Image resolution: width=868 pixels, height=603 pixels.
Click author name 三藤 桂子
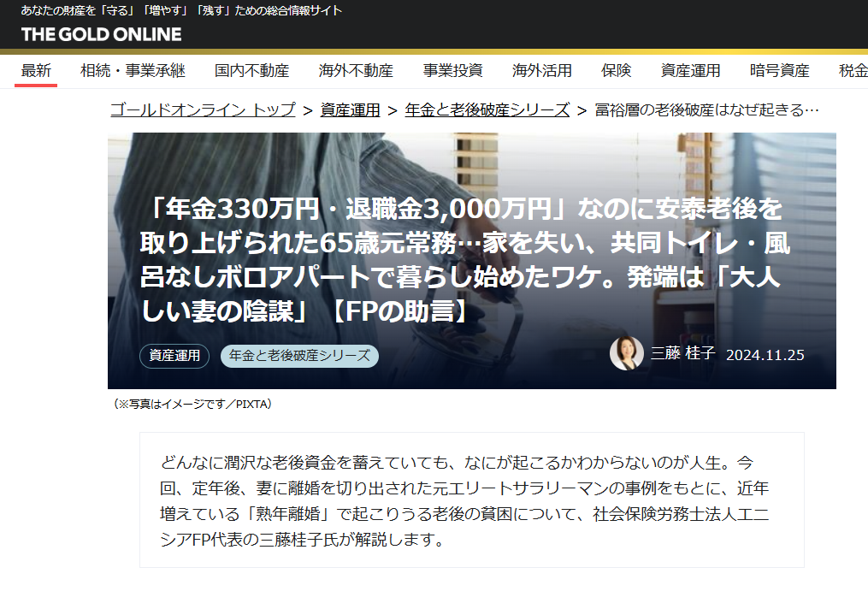682,354
